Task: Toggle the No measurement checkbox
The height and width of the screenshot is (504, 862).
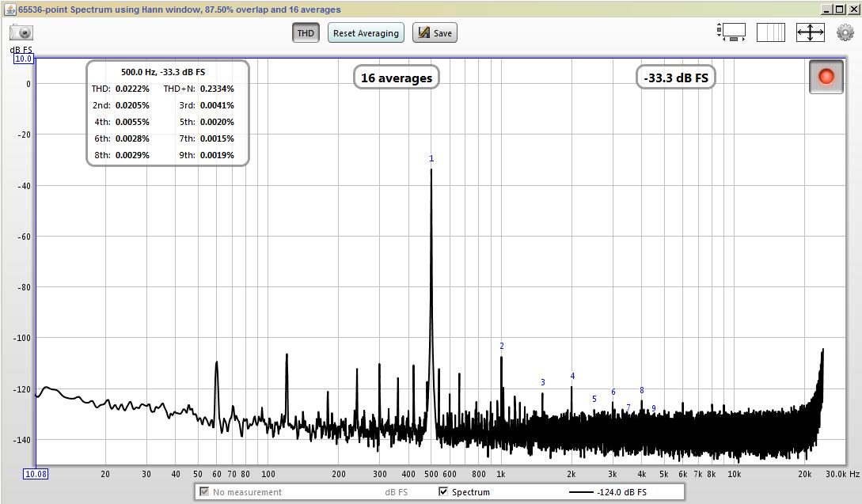Action: coord(204,491)
